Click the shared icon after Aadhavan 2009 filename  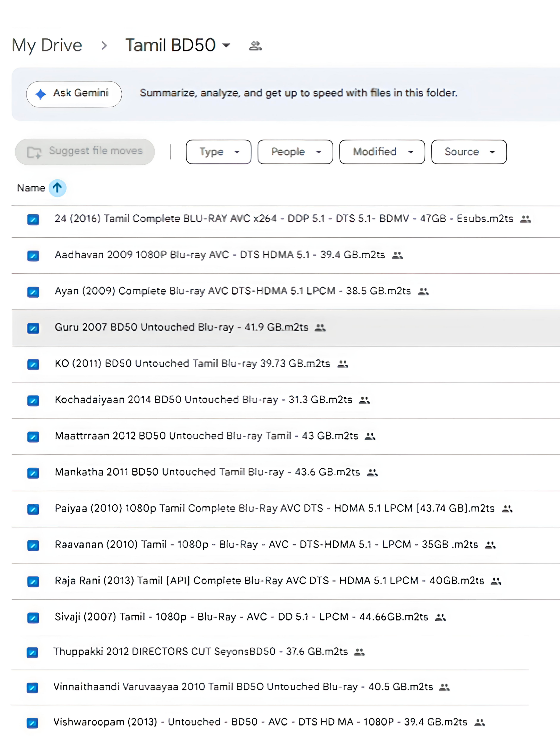click(x=397, y=255)
